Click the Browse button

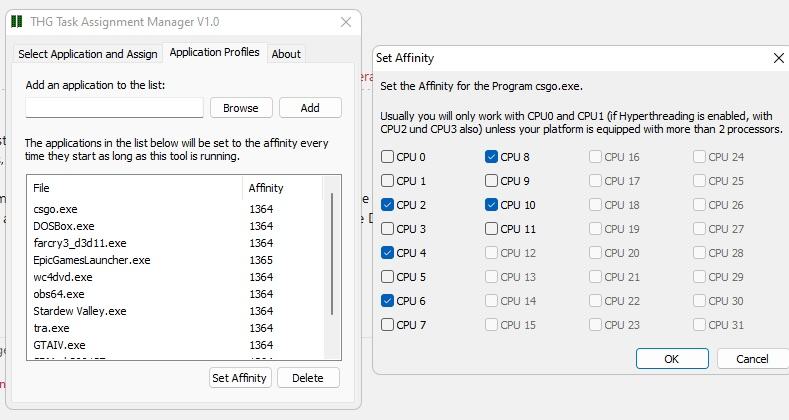pyautogui.click(x=241, y=108)
